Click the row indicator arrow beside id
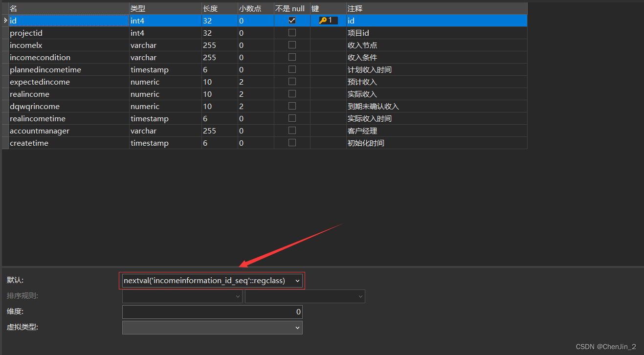Viewport: 644px width, 355px height. [5, 21]
